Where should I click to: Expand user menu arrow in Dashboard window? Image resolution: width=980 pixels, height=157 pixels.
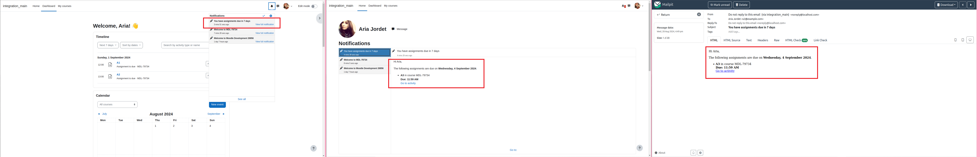[291, 6]
